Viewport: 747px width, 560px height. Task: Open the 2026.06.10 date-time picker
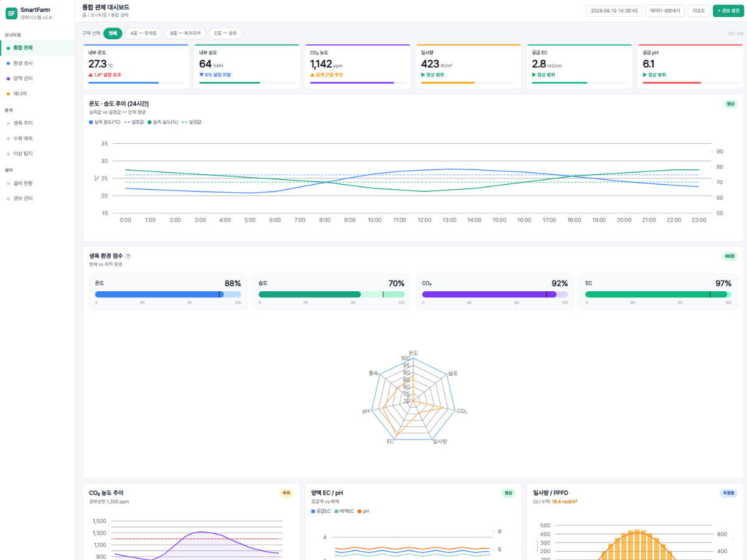[614, 11]
